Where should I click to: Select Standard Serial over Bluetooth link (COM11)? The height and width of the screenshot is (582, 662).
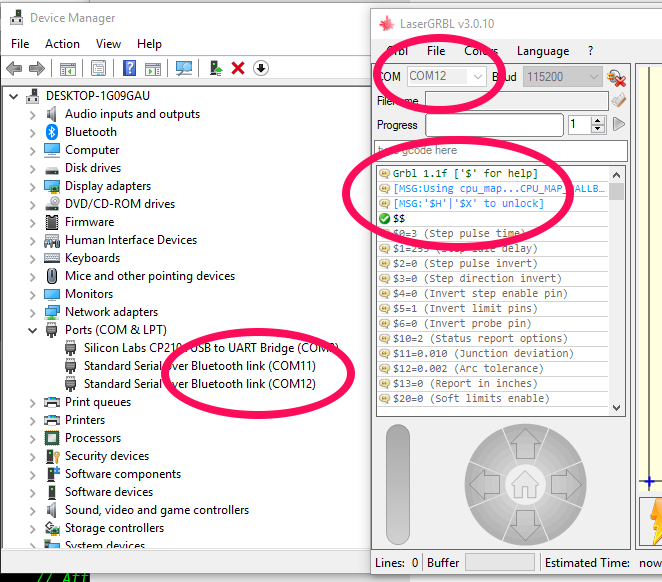coord(199,366)
